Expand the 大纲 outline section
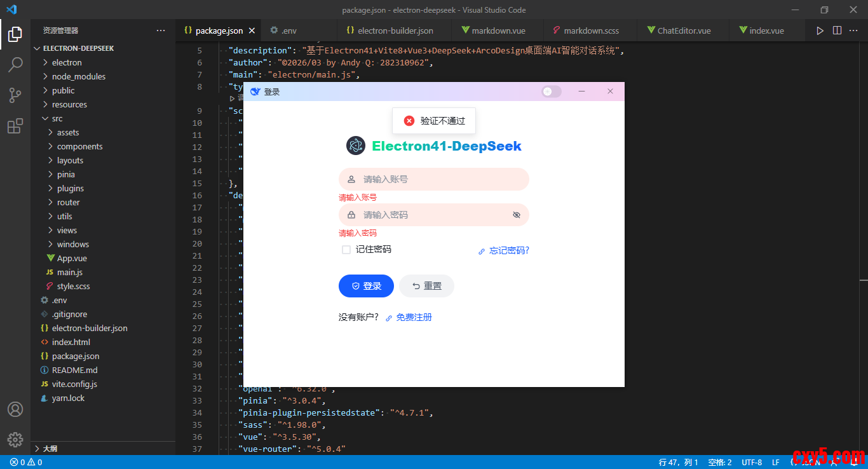Screen dimensions: 868x469 click(50, 448)
